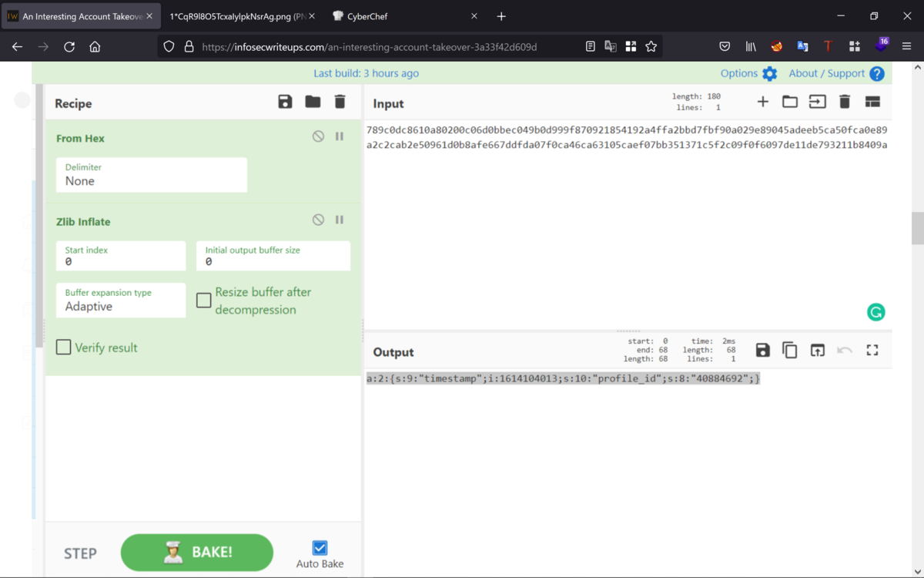
Task: Open file as input icon
Action: [x=817, y=102]
